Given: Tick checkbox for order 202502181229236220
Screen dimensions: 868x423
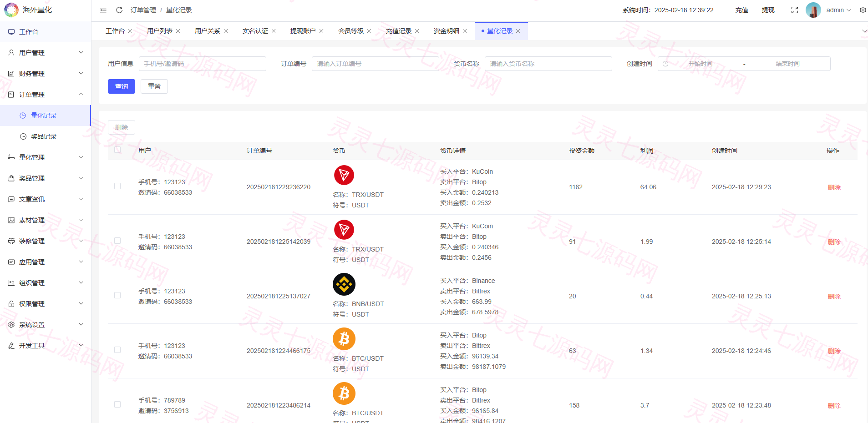Looking at the screenshot, I should (117, 186).
